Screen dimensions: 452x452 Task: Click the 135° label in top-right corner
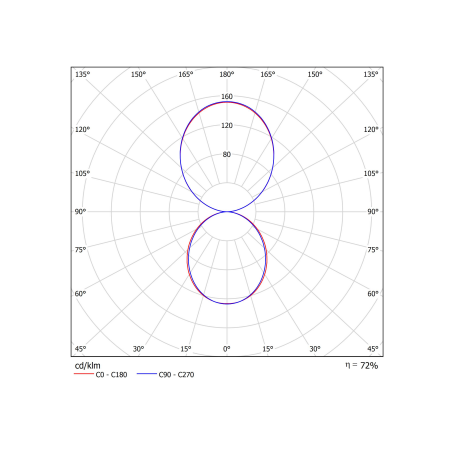[x=371, y=74]
